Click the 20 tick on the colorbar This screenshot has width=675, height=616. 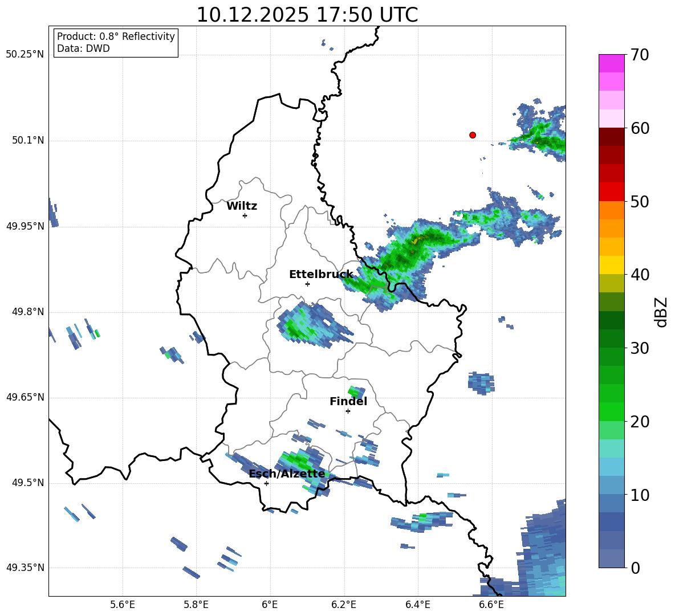coord(640,422)
